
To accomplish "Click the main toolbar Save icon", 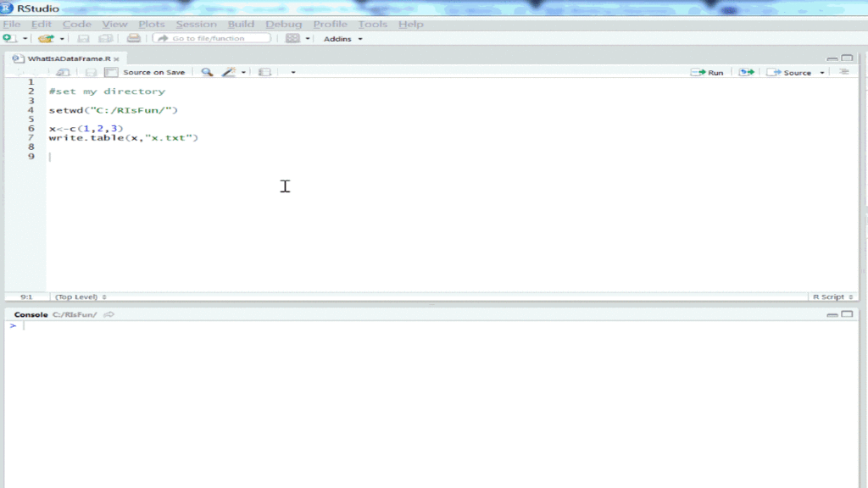I will point(83,38).
